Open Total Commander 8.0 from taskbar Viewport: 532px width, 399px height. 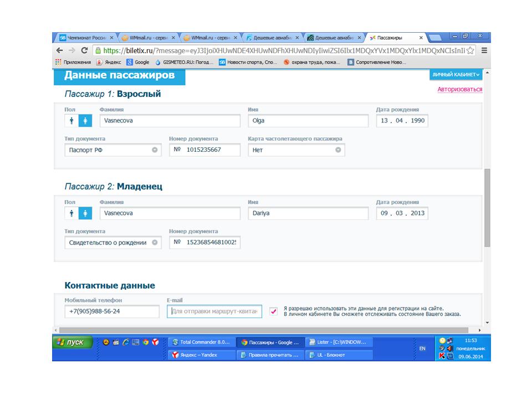click(x=202, y=342)
